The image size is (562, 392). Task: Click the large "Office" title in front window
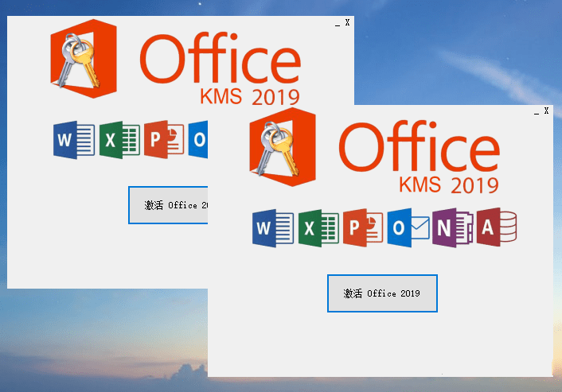coord(420,146)
